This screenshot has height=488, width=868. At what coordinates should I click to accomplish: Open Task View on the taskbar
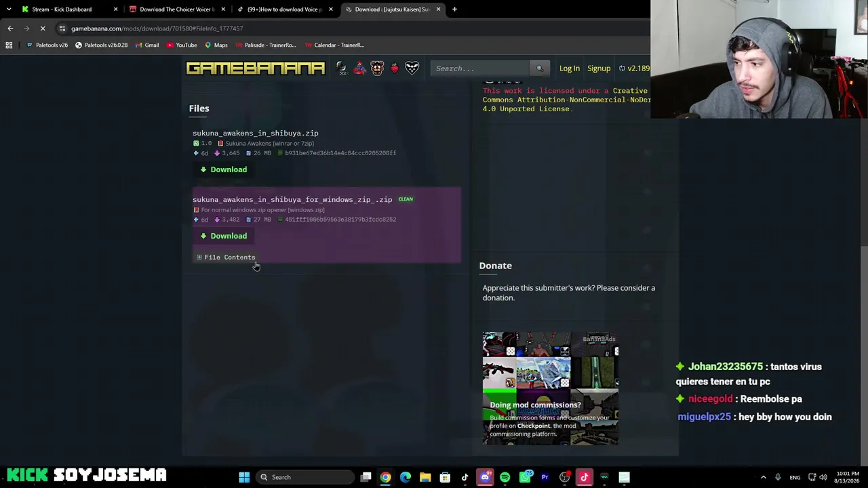pyautogui.click(x=366, y=477)
